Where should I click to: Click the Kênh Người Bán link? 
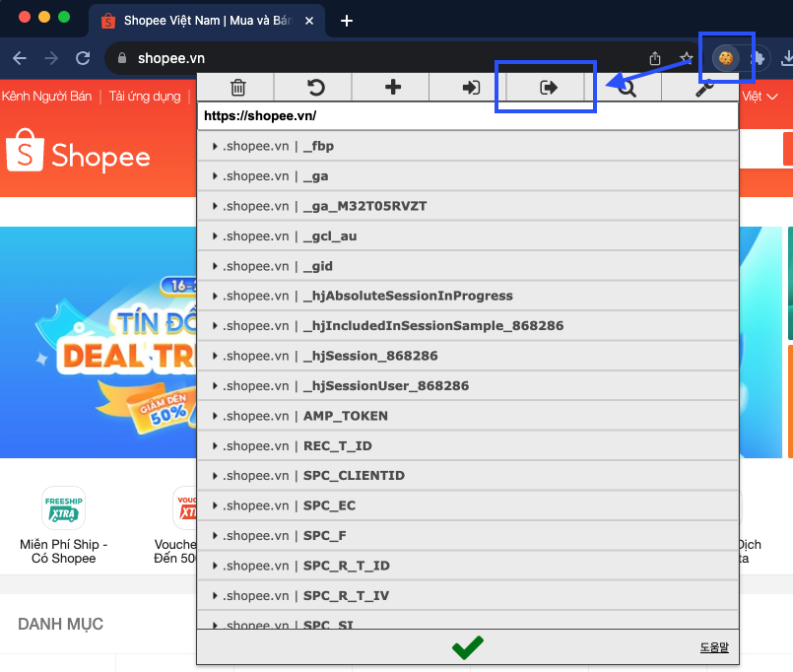(x=46, y=97)
